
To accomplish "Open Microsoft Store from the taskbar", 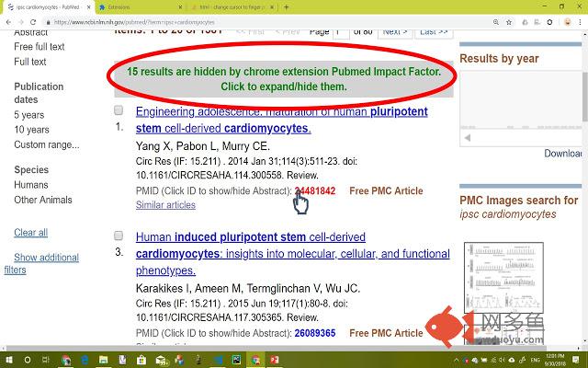I will [x=141, y=360].
